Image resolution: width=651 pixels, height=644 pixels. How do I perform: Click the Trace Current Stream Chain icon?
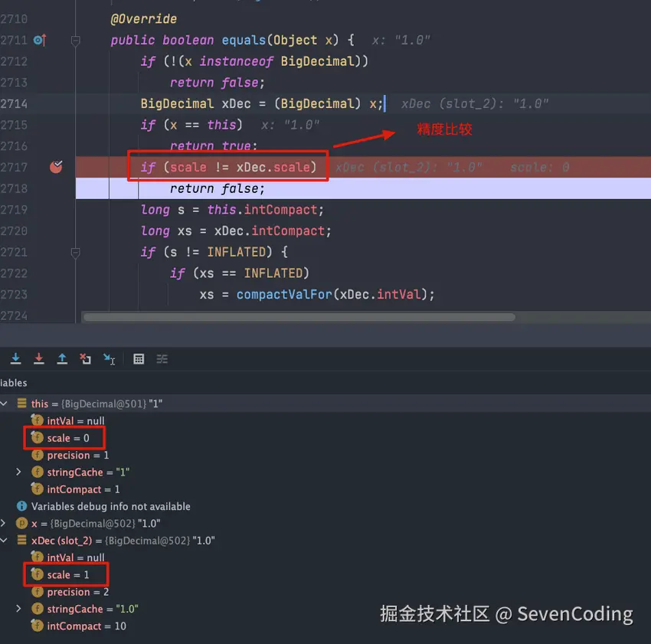[x=162, y=359]
